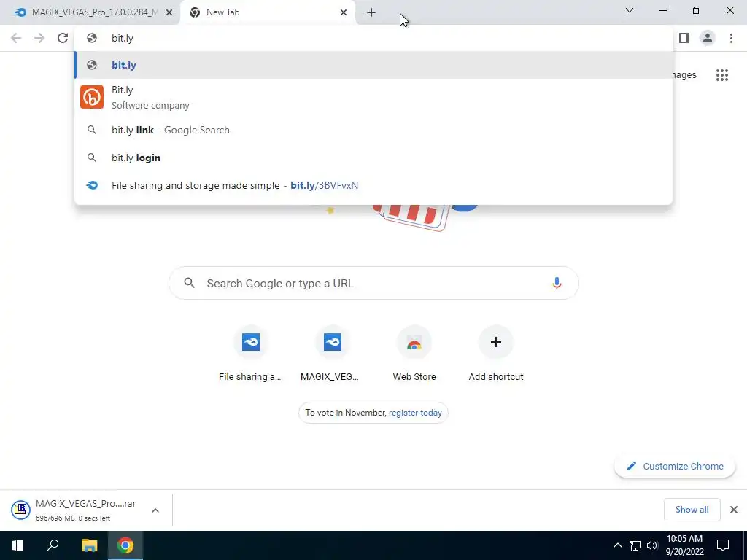Viewport: 747px width, 560px height.
Task: Switch to the MAGIX_VEGAS_Pro tab
Action: (x=90, y=12)
